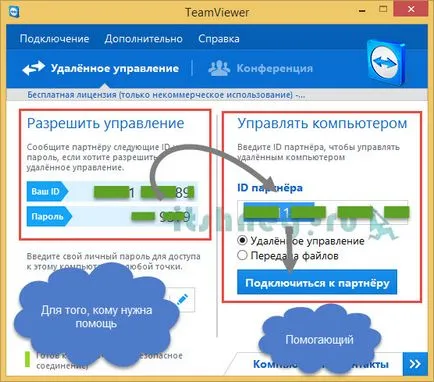Maximize the TeamViewer window
Image resolution: width=434 pixels, height=382 pixels.
point(383,9)
